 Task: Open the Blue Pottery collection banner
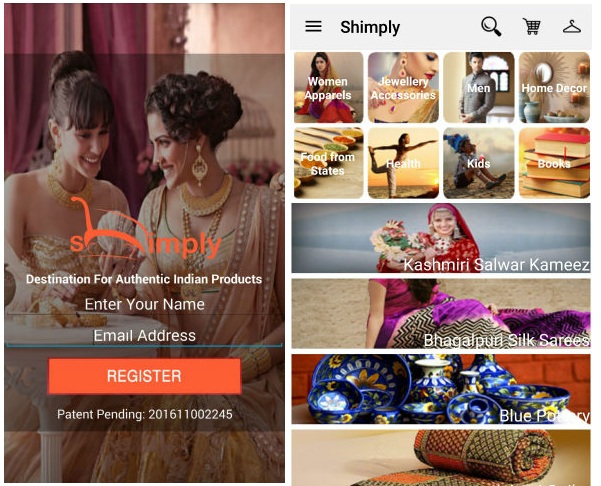(x=441, y=389)
